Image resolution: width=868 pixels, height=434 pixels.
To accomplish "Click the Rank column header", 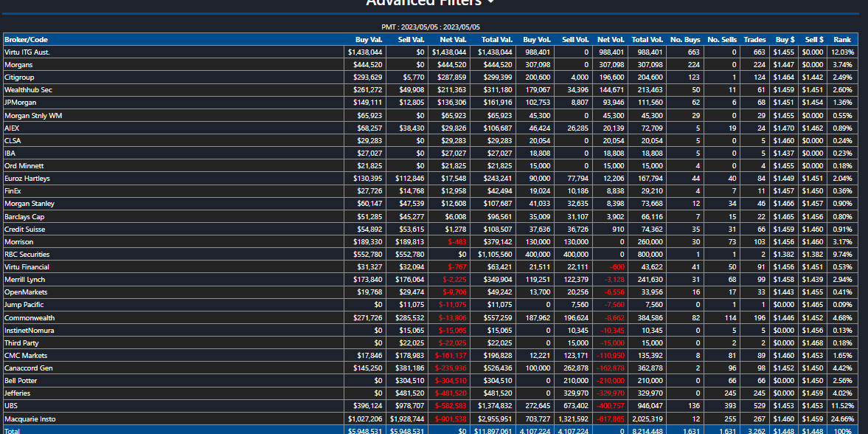I will tap(842, 39).
